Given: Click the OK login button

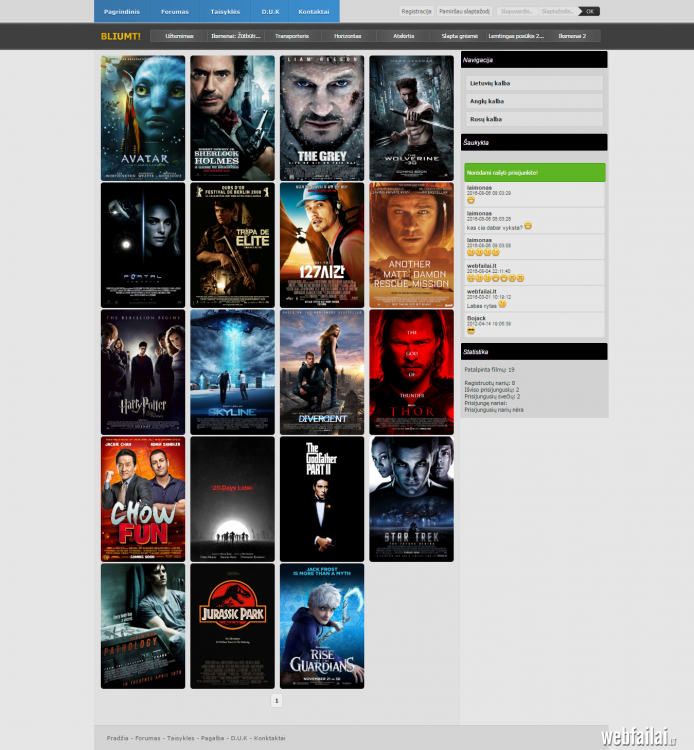Looking at the screenshot, I should click(x=590, y=11).
